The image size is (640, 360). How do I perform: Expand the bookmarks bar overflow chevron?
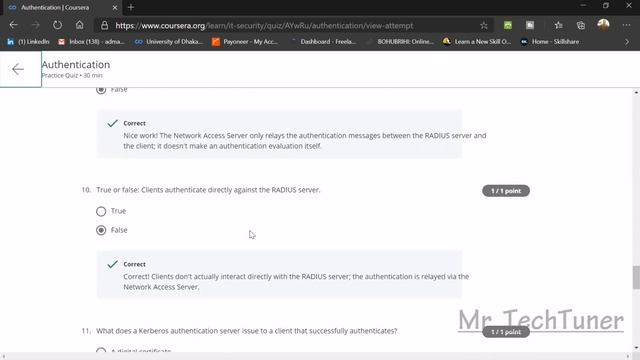pyautogui.click(x=627, y=42)
